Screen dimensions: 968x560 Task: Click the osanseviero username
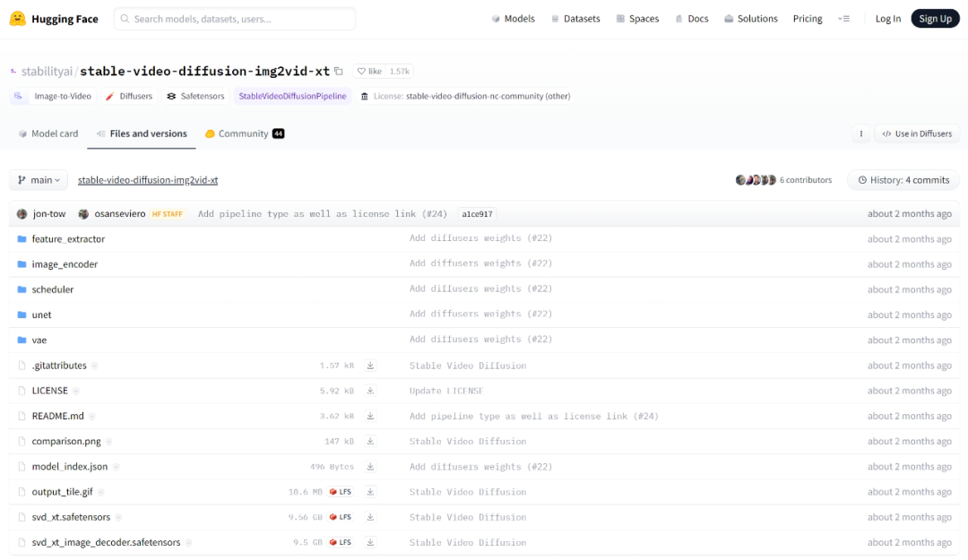(120, 214)
